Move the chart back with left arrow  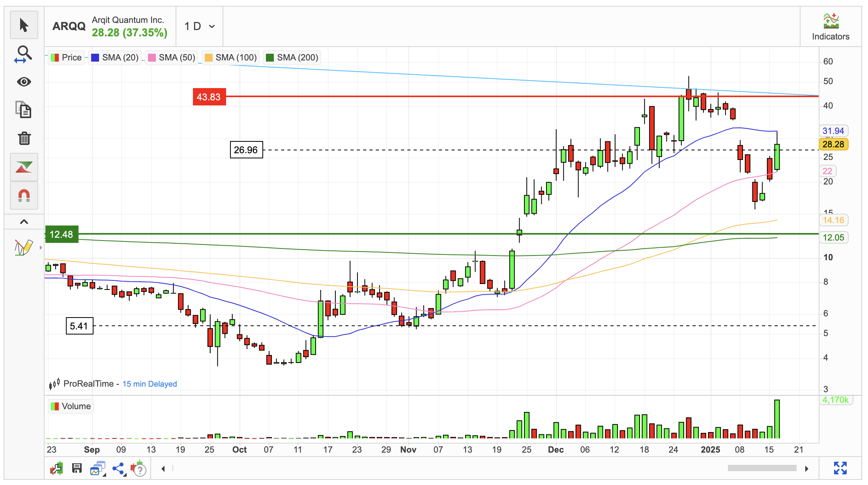pos(163,468)
